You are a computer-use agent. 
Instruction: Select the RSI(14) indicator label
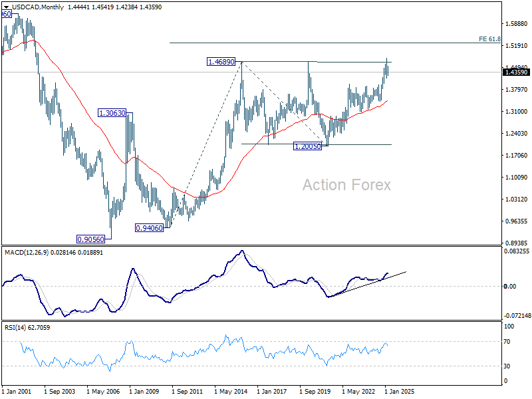pos(16,327)
